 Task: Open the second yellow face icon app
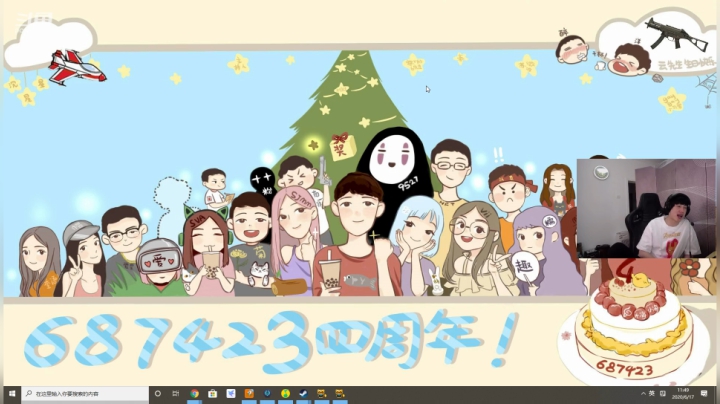point(339,393)
